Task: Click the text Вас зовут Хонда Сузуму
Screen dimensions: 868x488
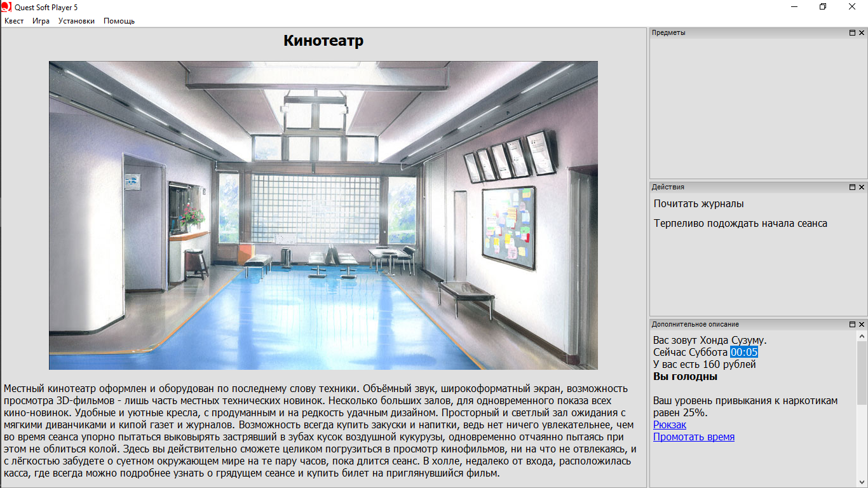Action: click(710, 340)
